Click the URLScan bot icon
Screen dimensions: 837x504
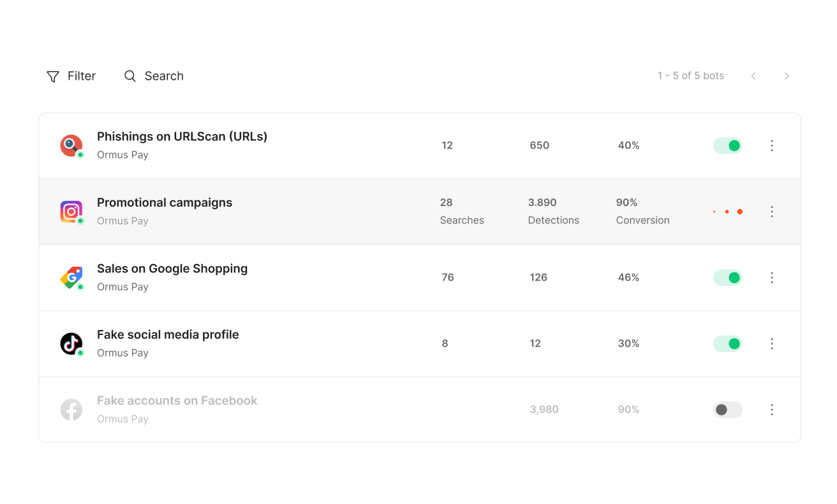(71, 145)
